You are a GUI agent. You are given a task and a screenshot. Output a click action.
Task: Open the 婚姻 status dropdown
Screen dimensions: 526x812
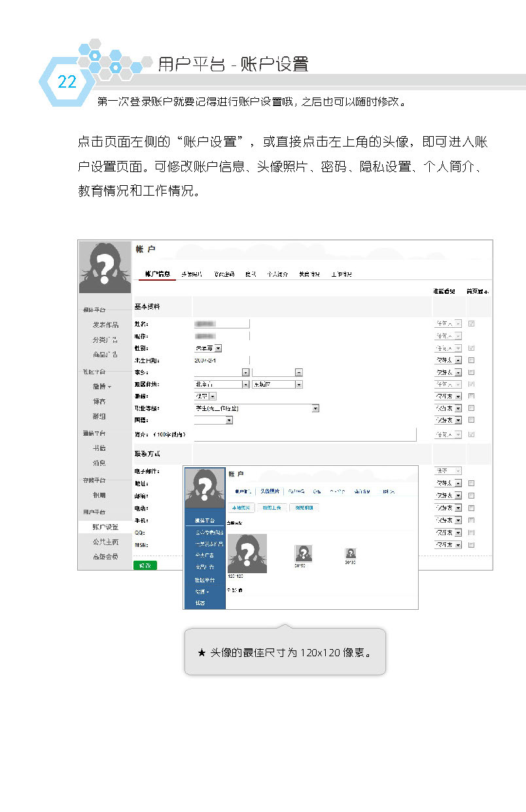click(205, 396)
